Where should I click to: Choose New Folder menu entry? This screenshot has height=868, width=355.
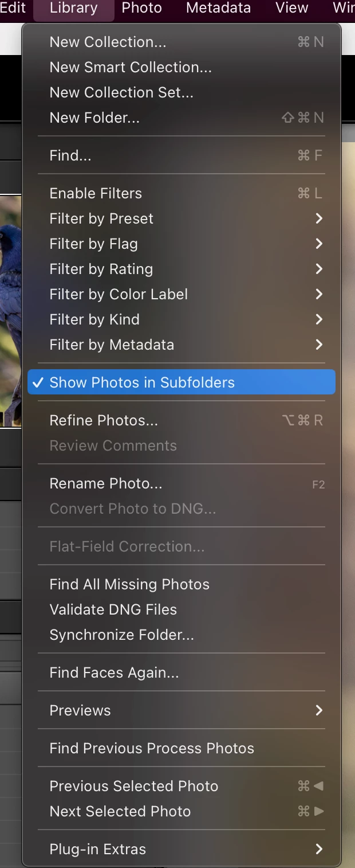181,118
